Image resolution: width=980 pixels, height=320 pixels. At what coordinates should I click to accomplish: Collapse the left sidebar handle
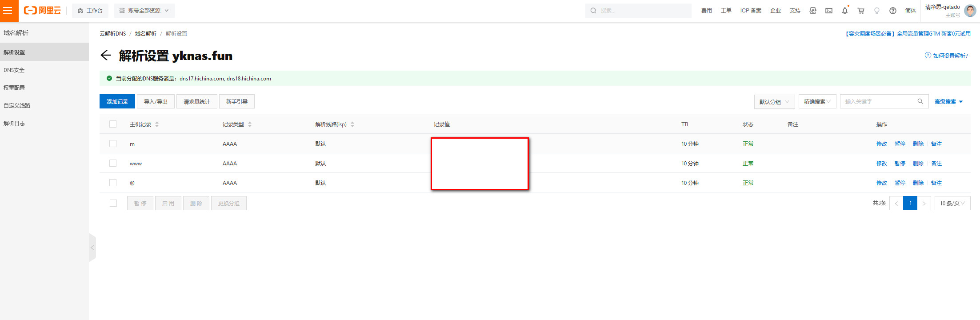coord(92,248)
